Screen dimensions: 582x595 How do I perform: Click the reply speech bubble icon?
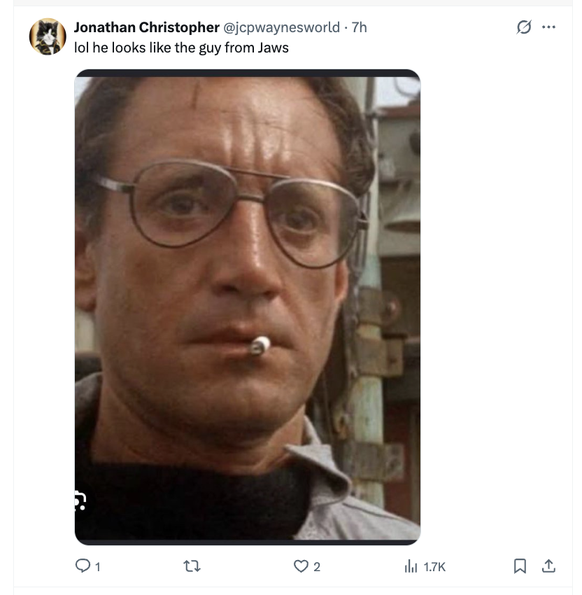coord(82,565)
